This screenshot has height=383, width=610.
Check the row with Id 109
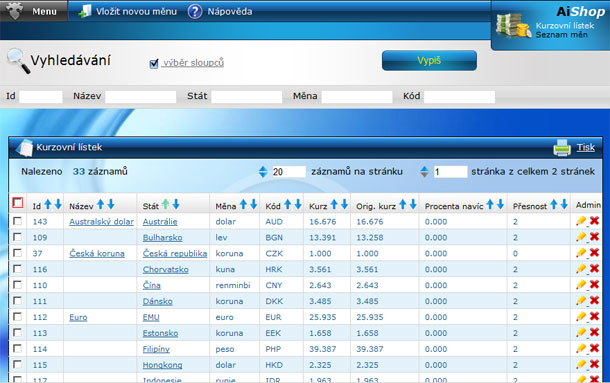tap(17, 237)
